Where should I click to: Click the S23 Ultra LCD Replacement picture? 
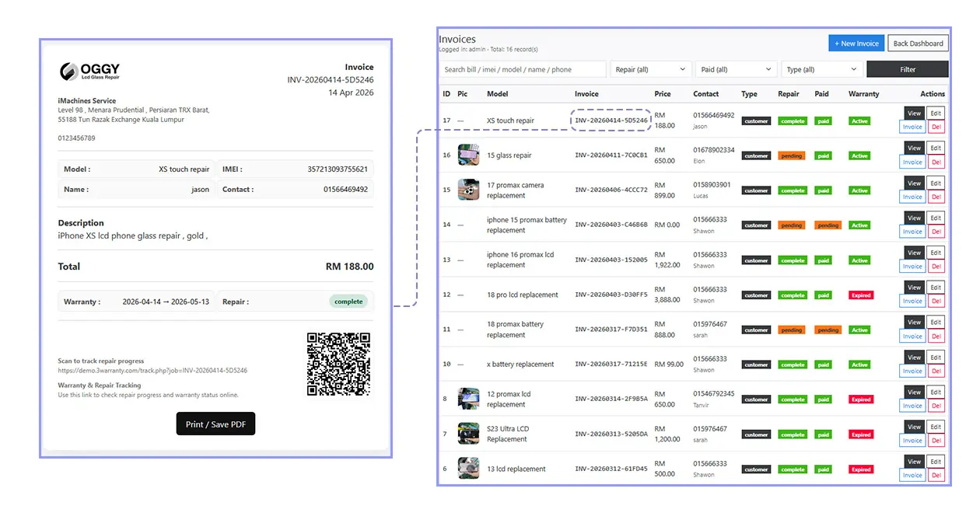[x=467, y=434]
